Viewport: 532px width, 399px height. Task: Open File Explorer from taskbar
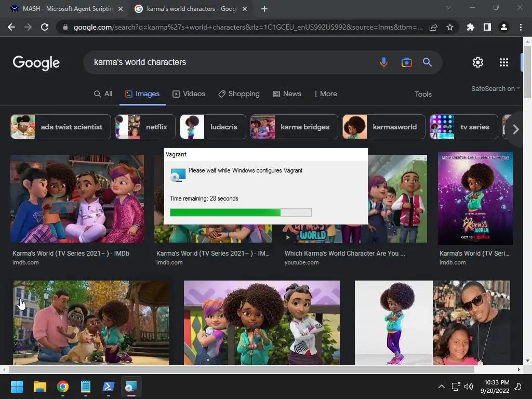tap(39, 387)
